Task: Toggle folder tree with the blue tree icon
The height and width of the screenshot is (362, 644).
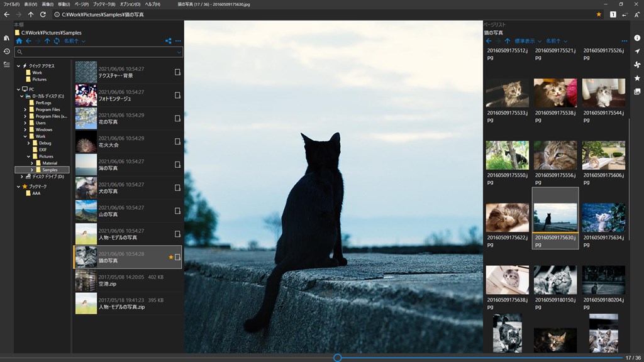Action: point(168,41)
